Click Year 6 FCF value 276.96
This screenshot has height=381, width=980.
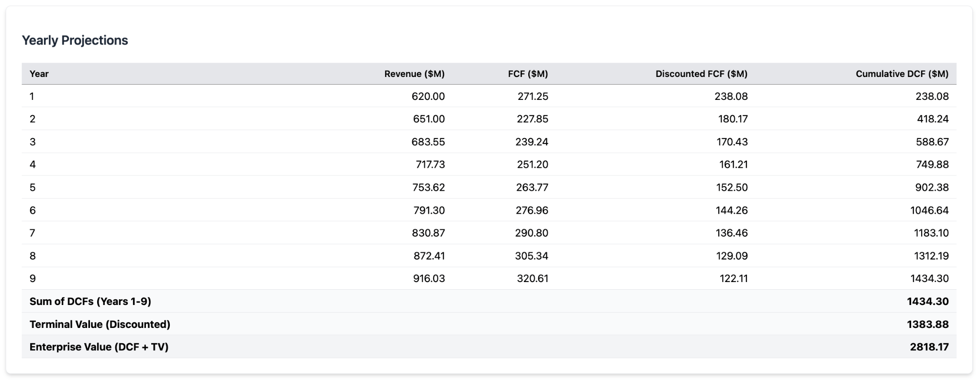[x=532, y=210]
